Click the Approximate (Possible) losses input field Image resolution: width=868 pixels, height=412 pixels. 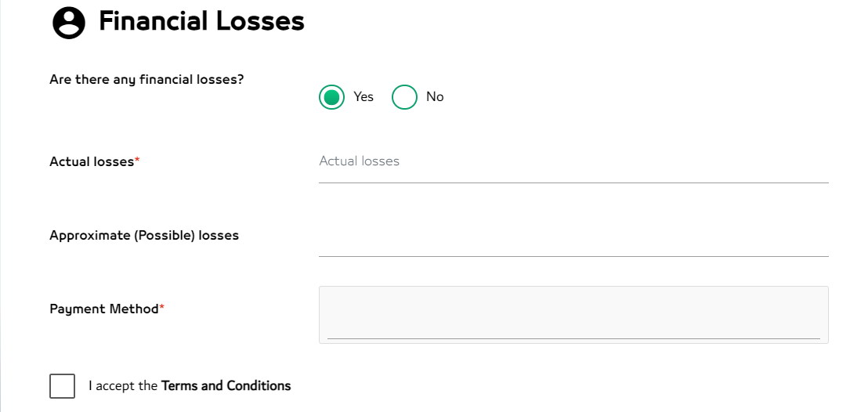(573, 237)
